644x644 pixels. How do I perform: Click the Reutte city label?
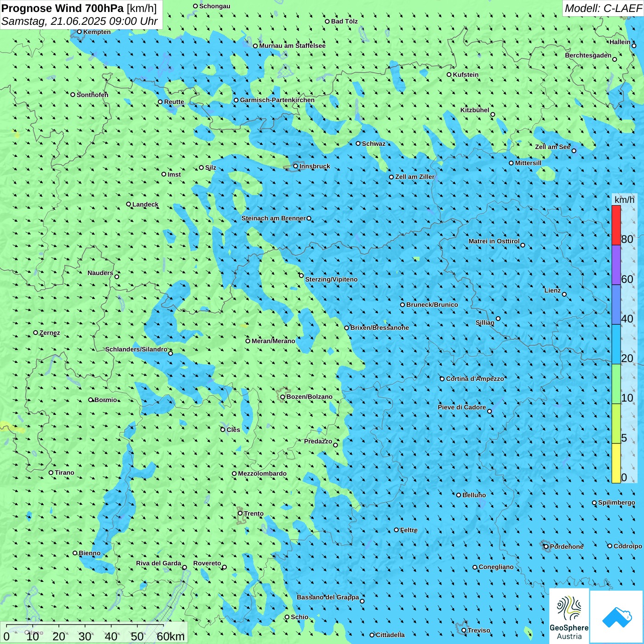174,102
